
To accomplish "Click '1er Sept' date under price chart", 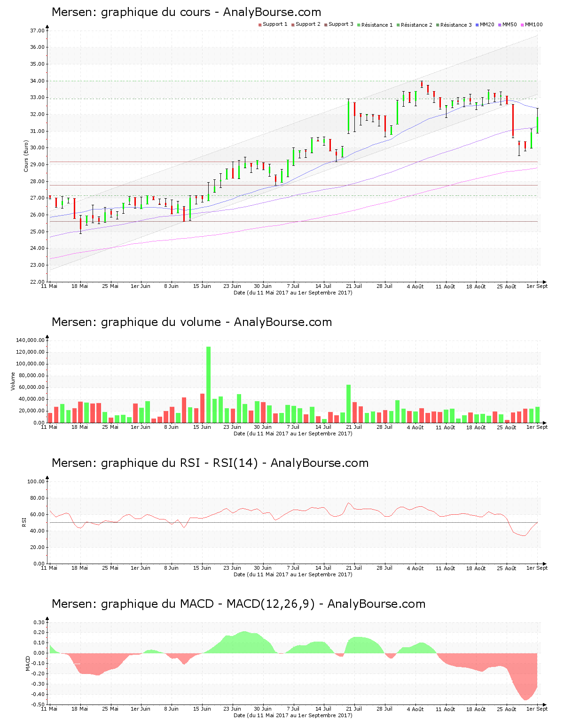I will point(537,286).
